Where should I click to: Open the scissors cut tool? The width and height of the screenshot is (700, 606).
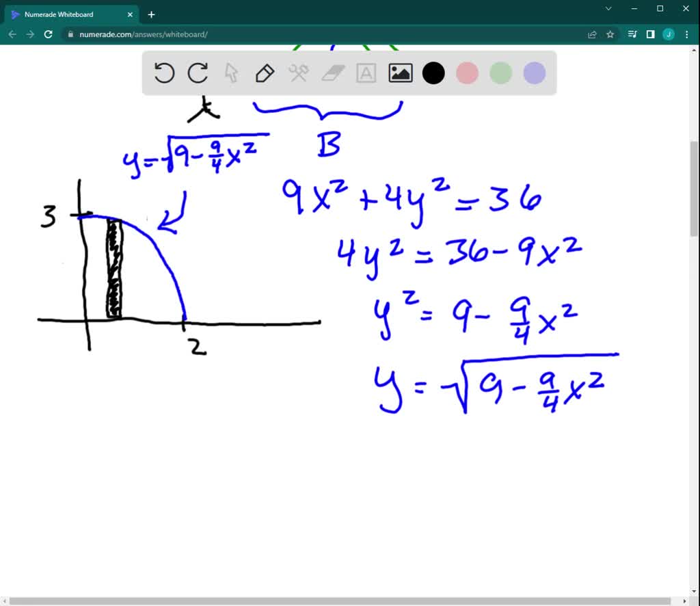[299, 73]
